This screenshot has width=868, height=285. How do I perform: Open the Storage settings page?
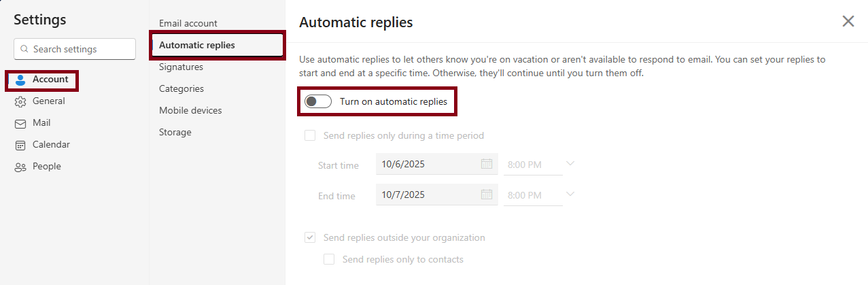(x=175, y=132)
